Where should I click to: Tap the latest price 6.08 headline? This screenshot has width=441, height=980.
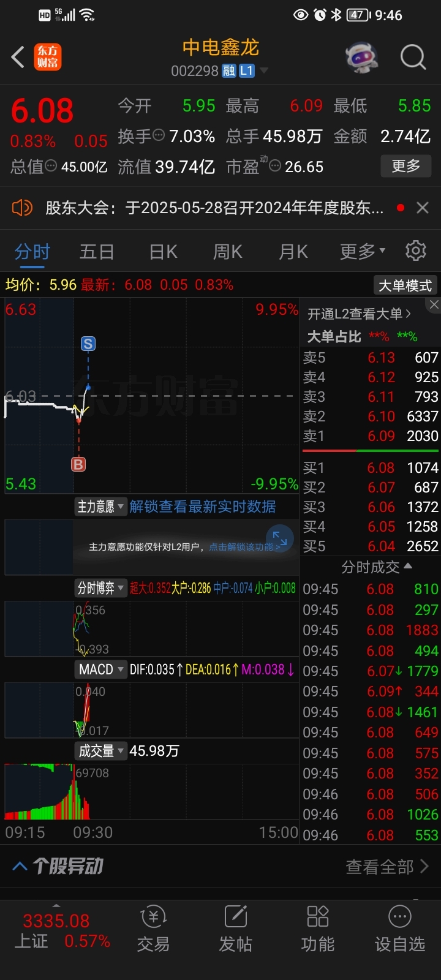[x=42, y=111]
